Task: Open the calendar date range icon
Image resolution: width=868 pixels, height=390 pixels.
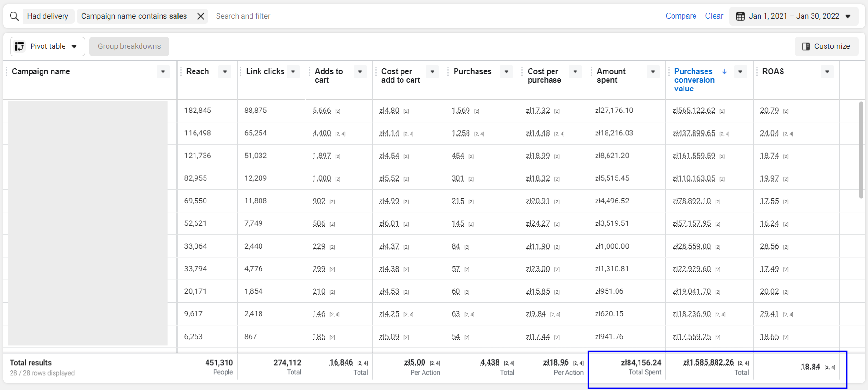Action: click(x=740, y=16)
